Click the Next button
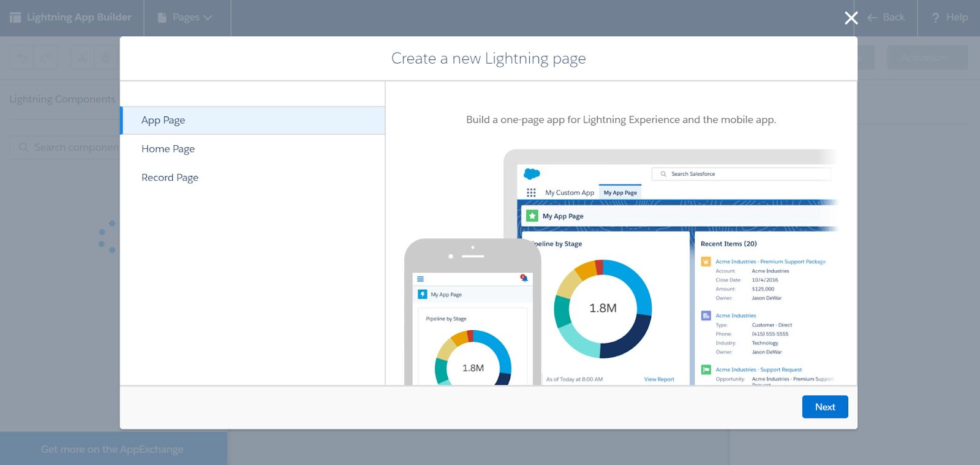980x465 pixels. [825, 407]
